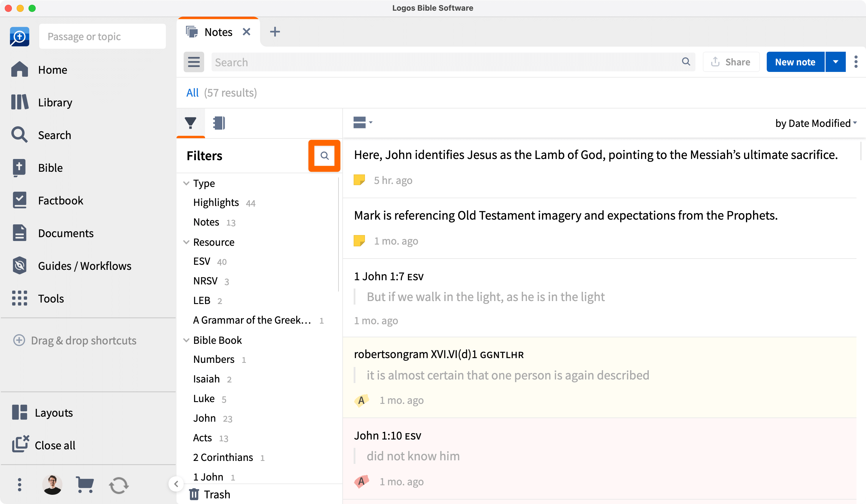Click the All results link
The height and width of the screenshot is (504, 866).
[x=193, y=93]
